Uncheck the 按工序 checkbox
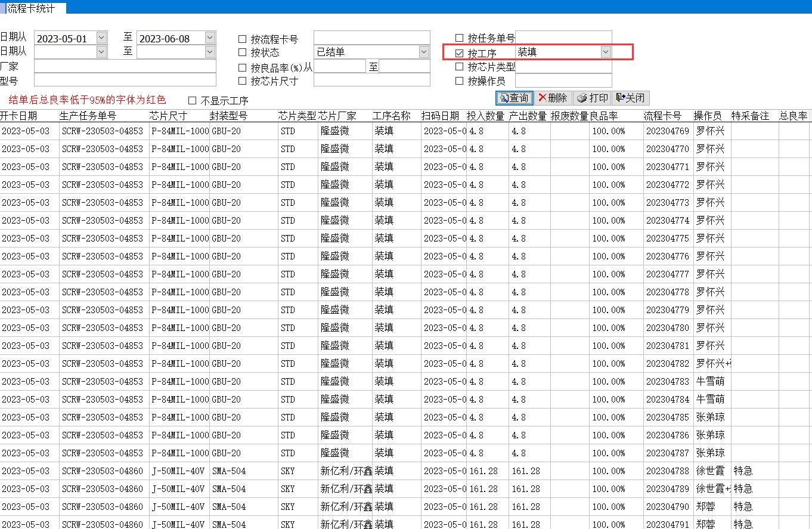The height and width of the screenshot is (529, 812). pos(459,53)
